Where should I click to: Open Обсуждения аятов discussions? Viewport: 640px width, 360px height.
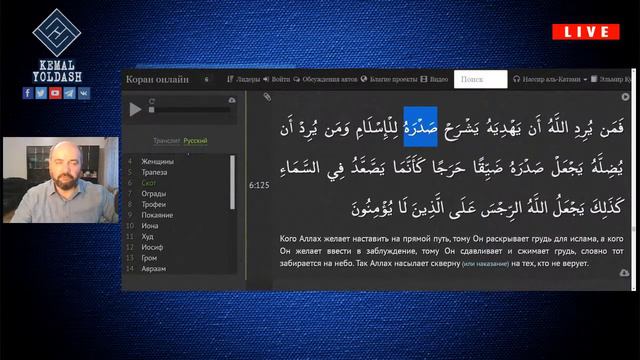tap(325, 79)
